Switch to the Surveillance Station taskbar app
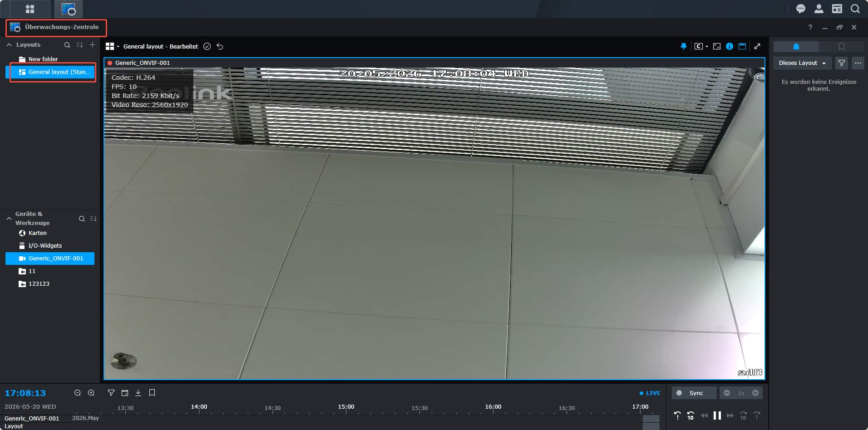868x430 pixels. 69,9
